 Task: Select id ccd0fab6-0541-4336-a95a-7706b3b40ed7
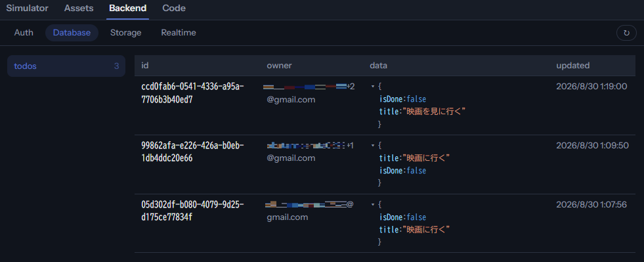tap(192, 93)
